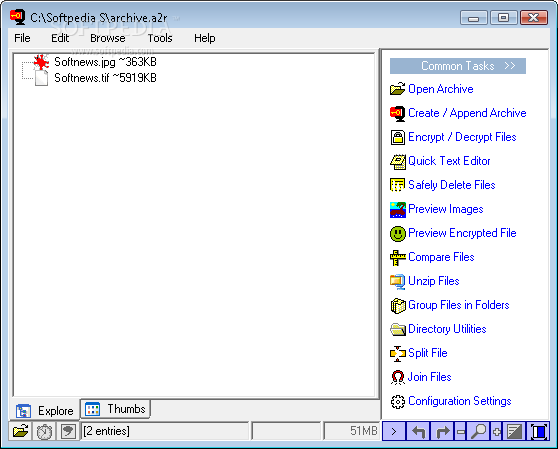Maximize the archive.a2r window

coord(504,17)
